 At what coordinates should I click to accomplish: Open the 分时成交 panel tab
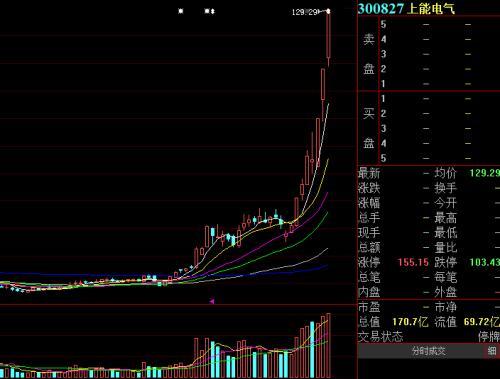click(428, 351)
